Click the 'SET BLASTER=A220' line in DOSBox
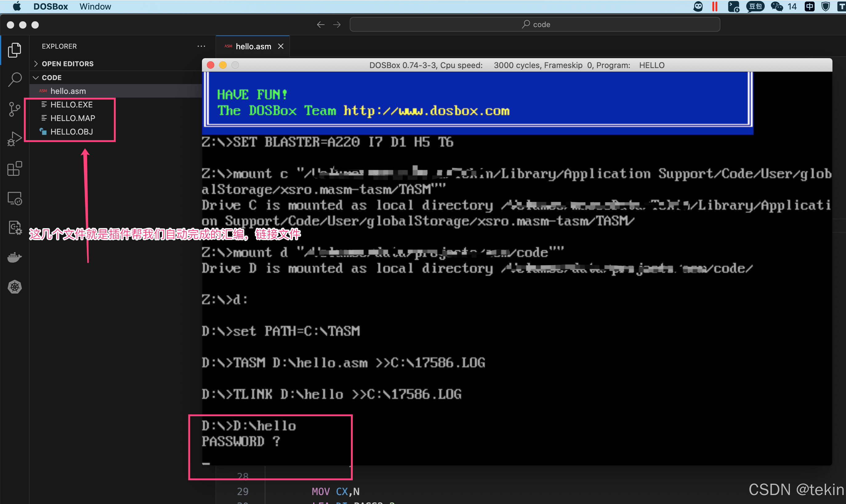Screen dimensions: 846x504 tap(328, 142)
